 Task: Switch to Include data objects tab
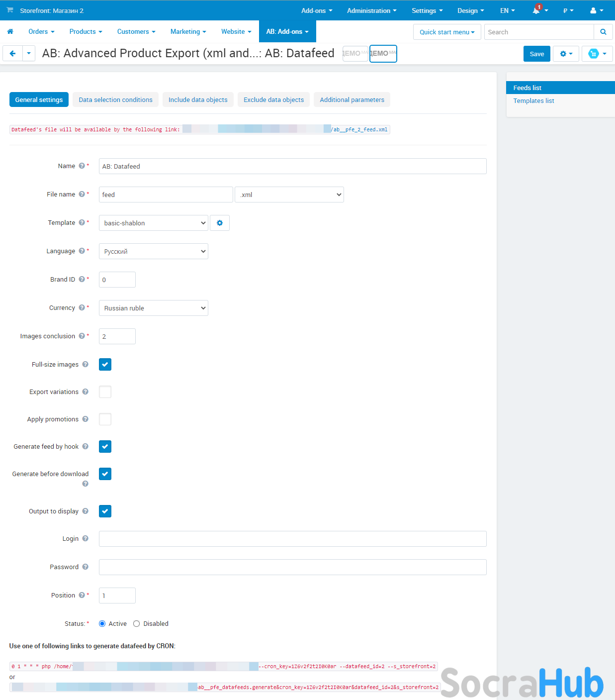click(198, 100)
